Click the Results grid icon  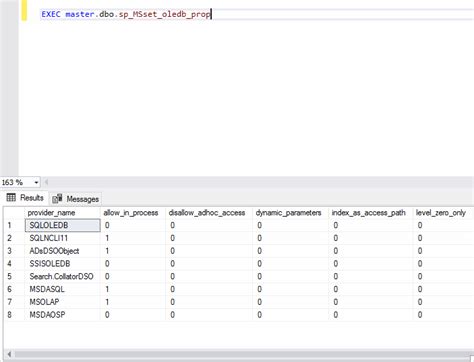11,198
